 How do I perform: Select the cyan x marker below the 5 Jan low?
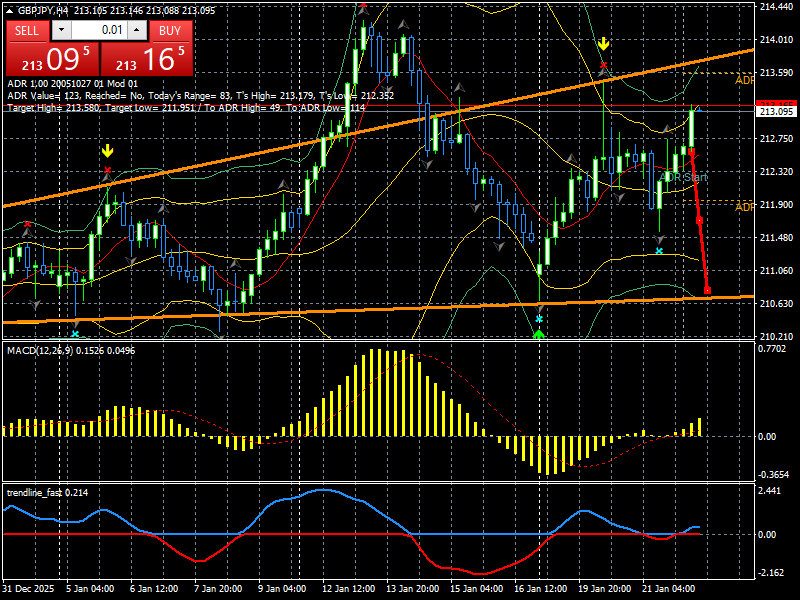pyautogui.click(x=75, y=334)
